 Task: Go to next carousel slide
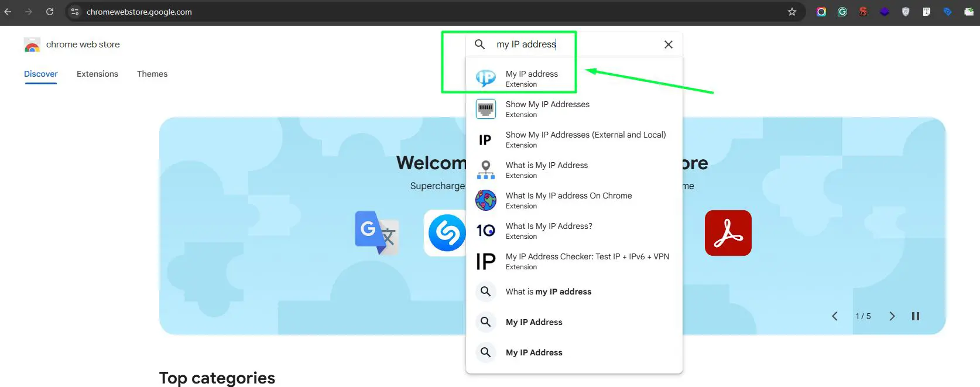(x=892, y=316)
